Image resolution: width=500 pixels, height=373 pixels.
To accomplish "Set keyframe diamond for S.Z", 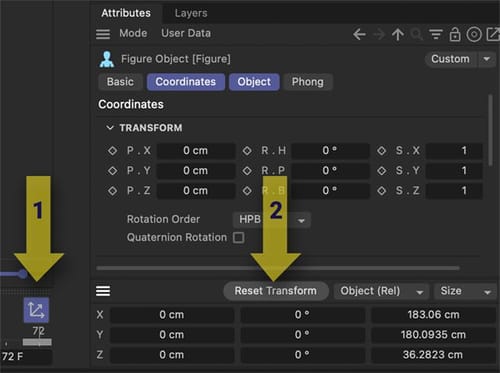I will pyautogui.click(x=382, y=191).
